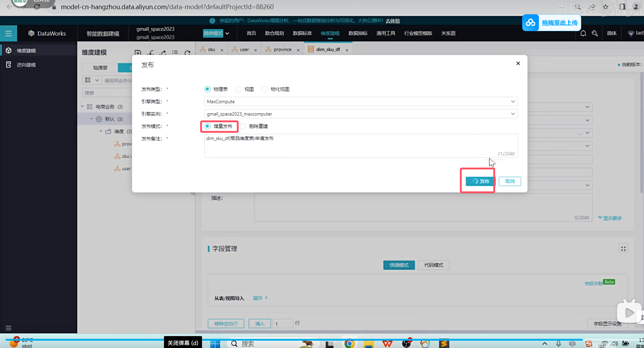Choose the 删除重建 publish mode
Screen dimensions: 644x348
click(x=243, y=126)
